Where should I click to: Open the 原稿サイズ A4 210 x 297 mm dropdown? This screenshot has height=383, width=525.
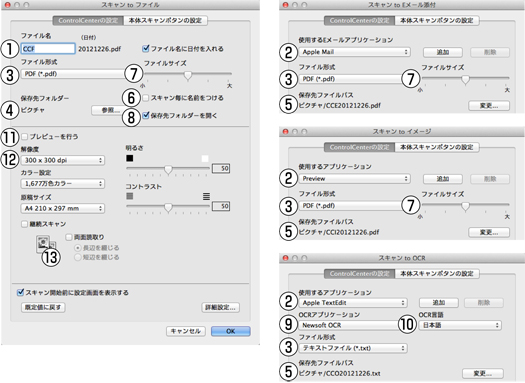click(x=63, y=208)
